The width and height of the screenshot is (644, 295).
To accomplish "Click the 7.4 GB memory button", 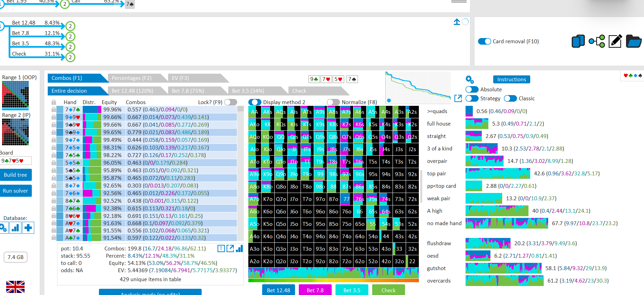I will coord(16,257).
